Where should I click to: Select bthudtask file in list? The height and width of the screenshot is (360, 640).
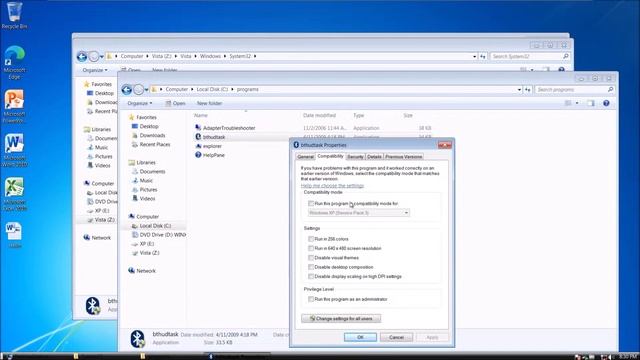click(x=214, y=137)
